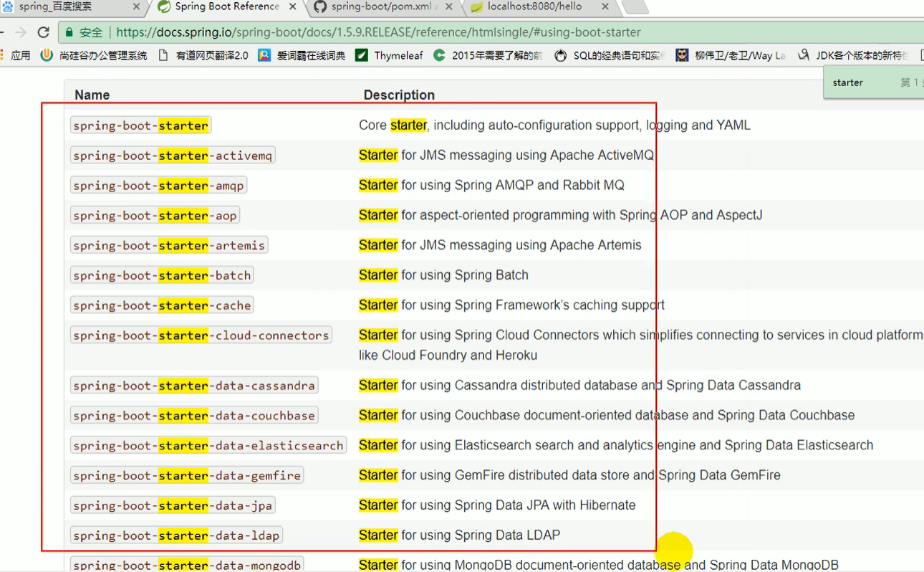Click the Name column header
This screenshot has width=924, height=572.
(92, 95)
